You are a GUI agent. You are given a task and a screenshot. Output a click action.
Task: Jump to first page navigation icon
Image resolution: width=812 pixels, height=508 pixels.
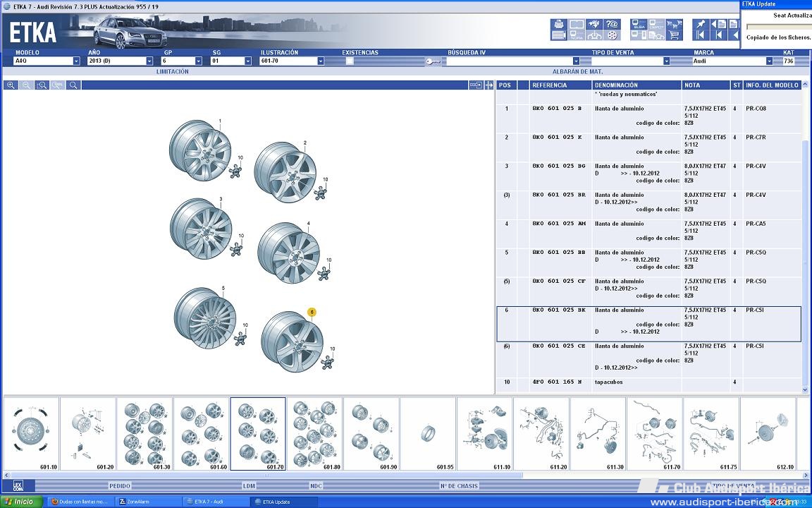700,35
